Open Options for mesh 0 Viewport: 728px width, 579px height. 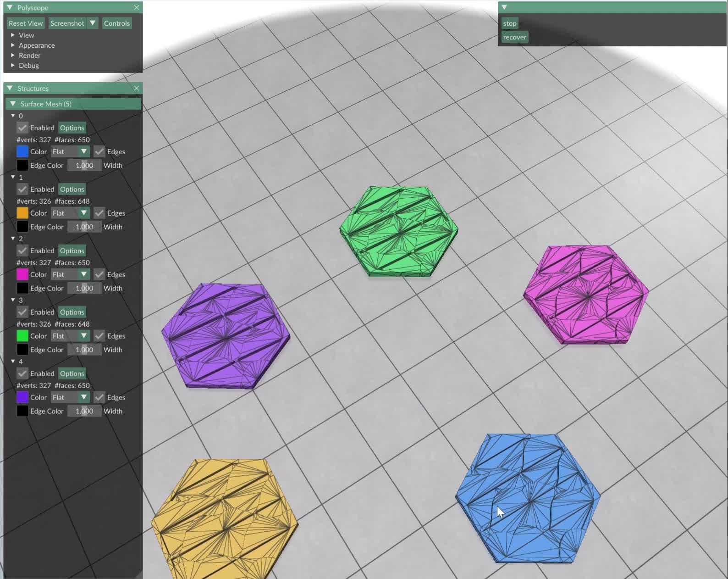coord(72,128)
